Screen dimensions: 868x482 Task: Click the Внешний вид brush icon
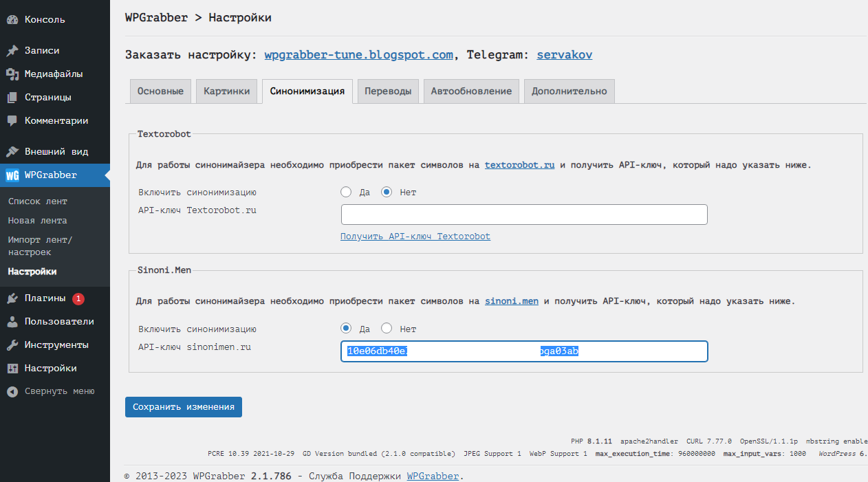pyautogui.click(x=12, y=152)
